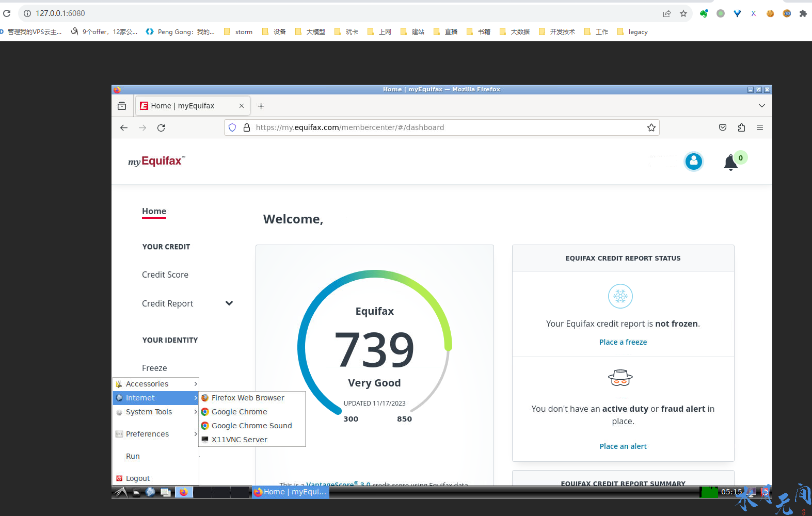
Task: Show site security padlock info
Action: pos(247,127)
